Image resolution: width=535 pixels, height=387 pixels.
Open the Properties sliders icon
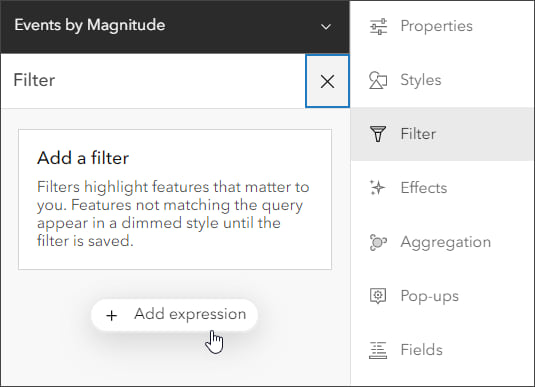[x=378, y=26]
